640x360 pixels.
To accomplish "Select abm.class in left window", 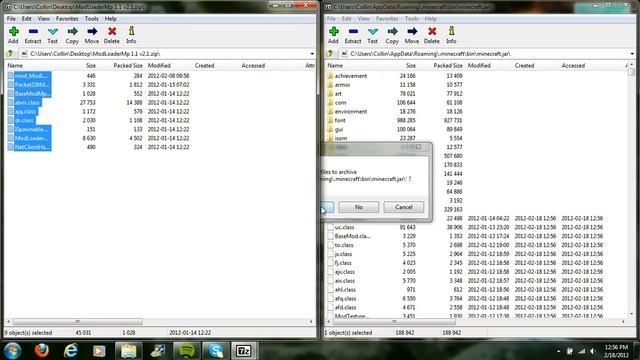I will 27,102.
